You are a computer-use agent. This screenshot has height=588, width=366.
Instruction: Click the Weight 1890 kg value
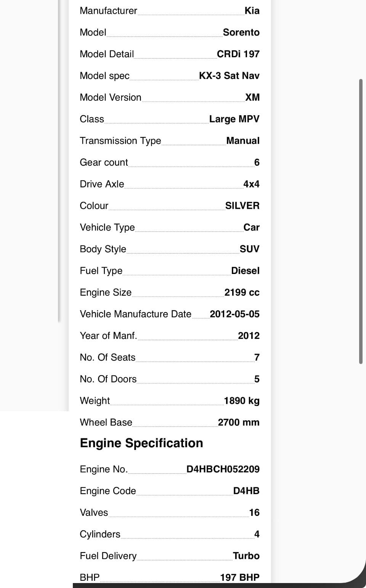coord(242,401)
